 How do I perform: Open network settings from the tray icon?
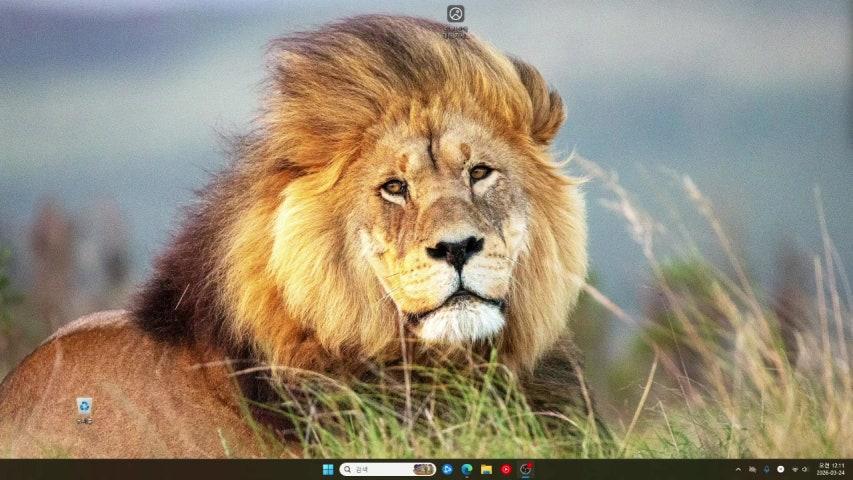[x=795, y=469]
